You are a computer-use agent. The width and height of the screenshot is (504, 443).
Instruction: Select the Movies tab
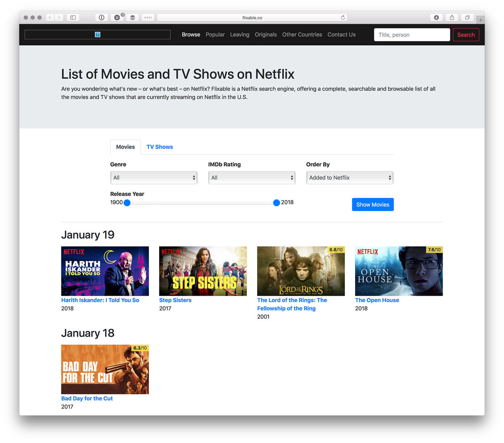pos(125,147)
